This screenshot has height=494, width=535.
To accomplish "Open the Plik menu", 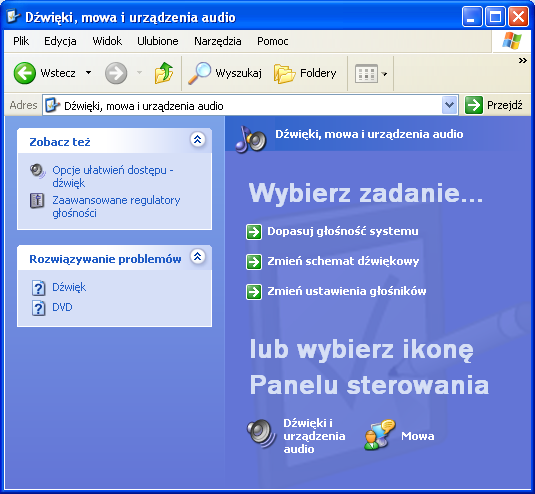I will tap(21, 41).
